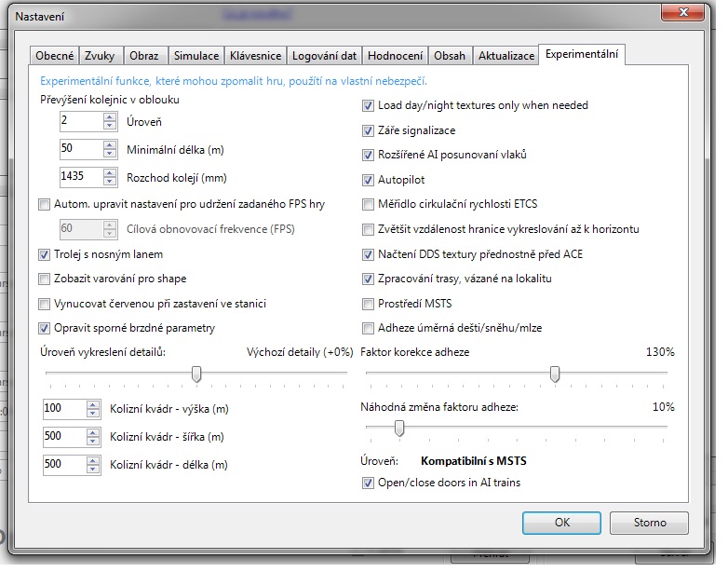
Task: Uncheck Trolej s nosným lanem
Action: click(45, 254)
